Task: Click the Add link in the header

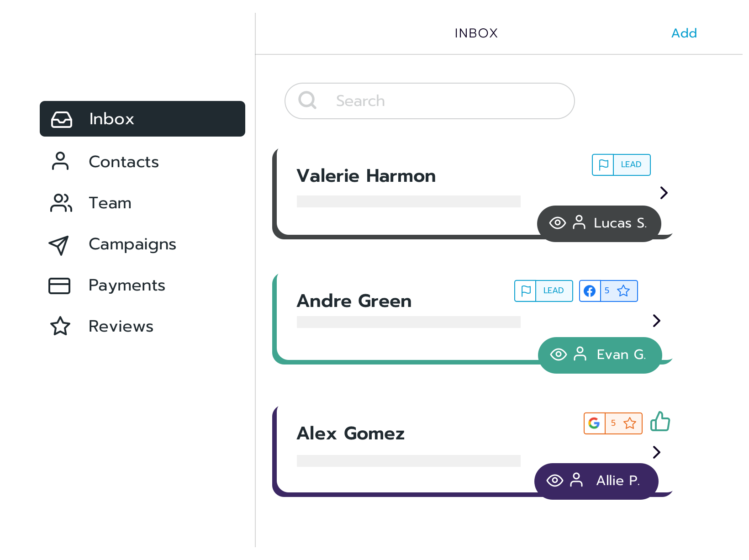Action: pyautogui.click(x=684, y=33)
